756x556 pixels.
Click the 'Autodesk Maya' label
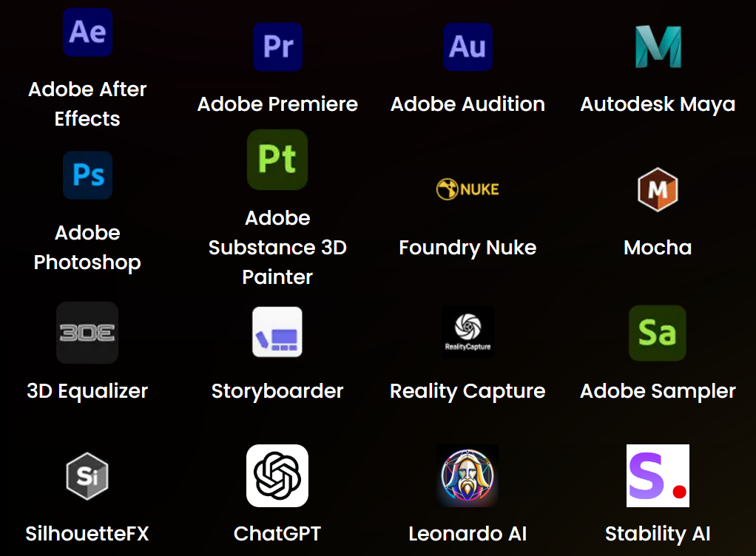[658, 104]
